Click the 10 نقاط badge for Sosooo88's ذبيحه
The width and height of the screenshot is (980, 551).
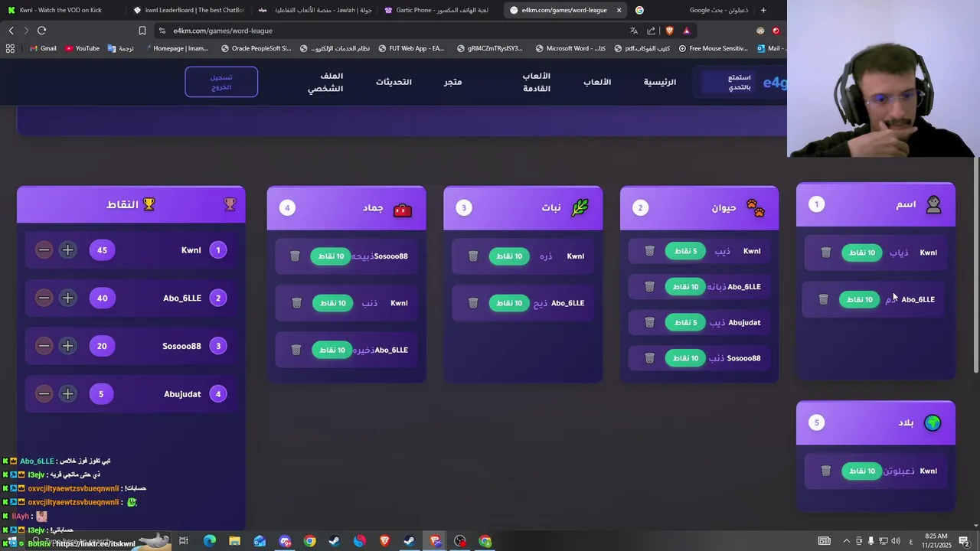pos(331,256)
